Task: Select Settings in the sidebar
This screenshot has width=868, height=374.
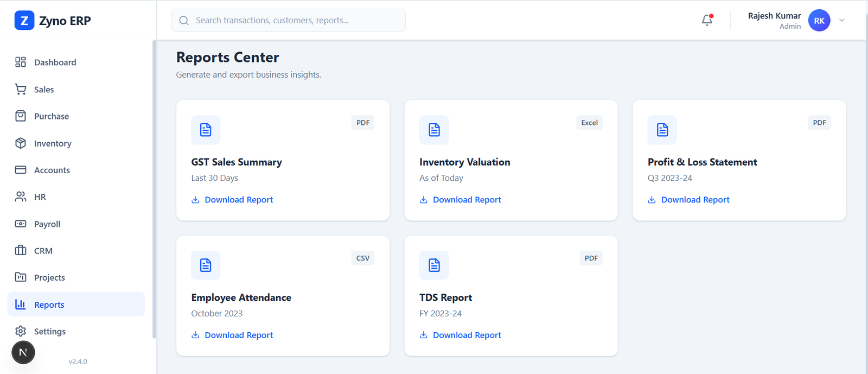Action: (49, 332)
